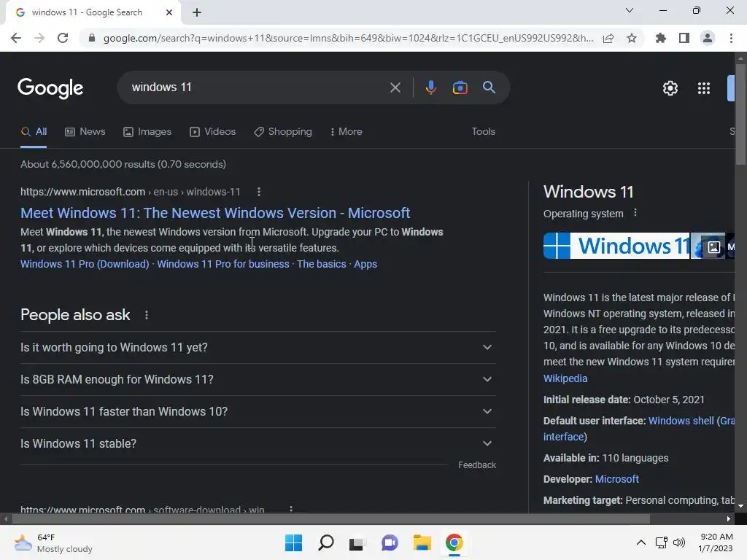747x560 pixels.
Task: Clear the search box with X
Action: 395,87
